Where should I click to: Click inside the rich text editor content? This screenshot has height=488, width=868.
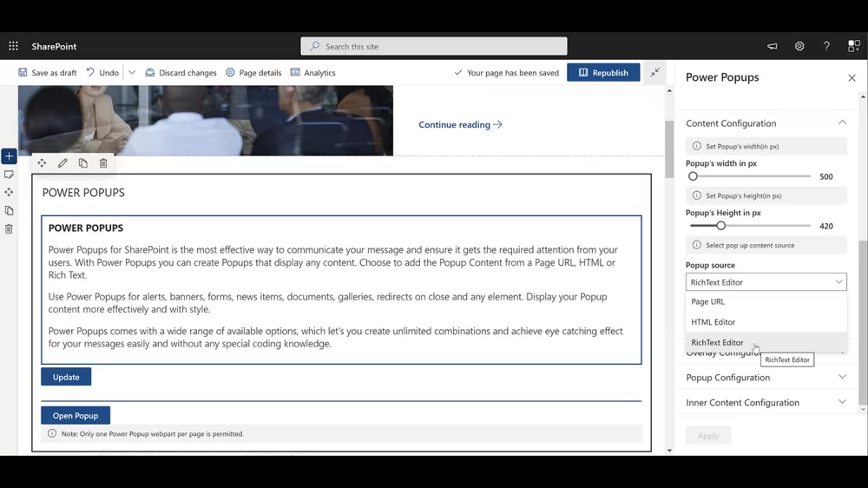341,290
